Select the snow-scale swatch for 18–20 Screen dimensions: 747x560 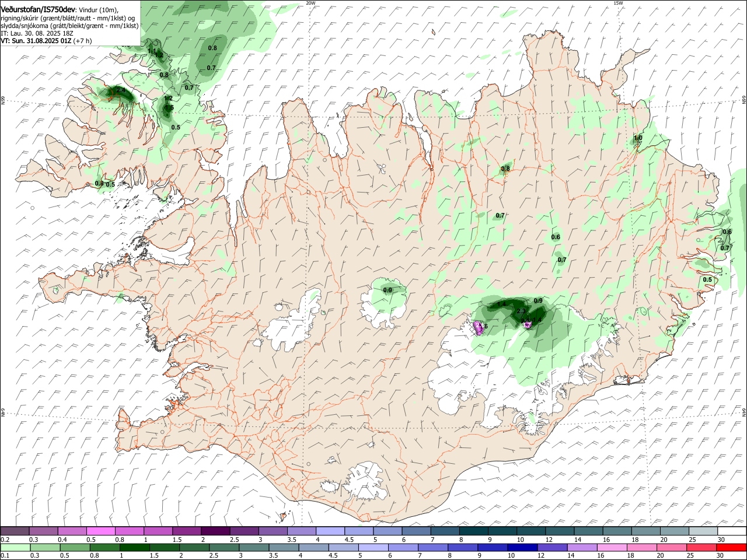(x=646, y=531)
